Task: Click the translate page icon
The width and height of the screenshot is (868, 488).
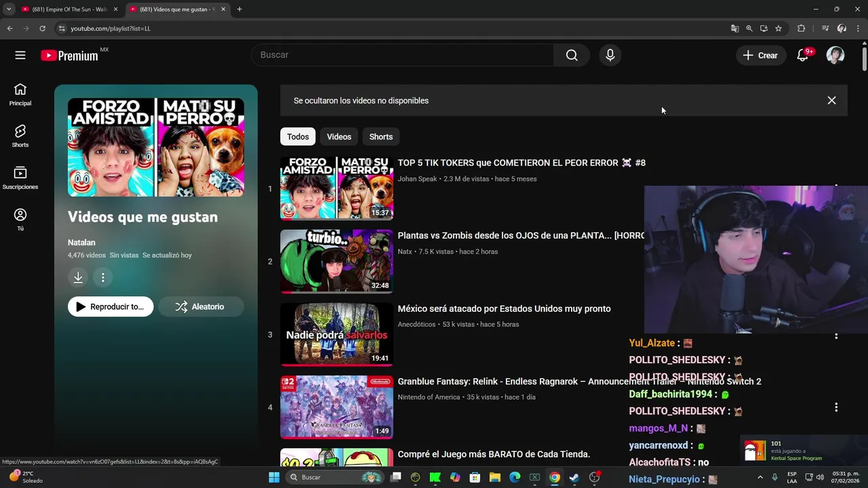Action: (734, 28)
